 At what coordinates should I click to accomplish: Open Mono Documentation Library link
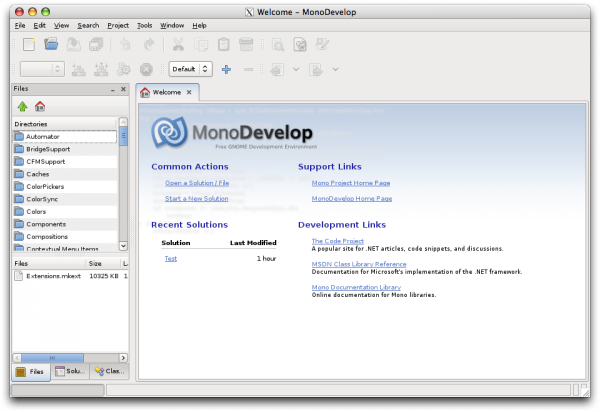pos(356,287)
